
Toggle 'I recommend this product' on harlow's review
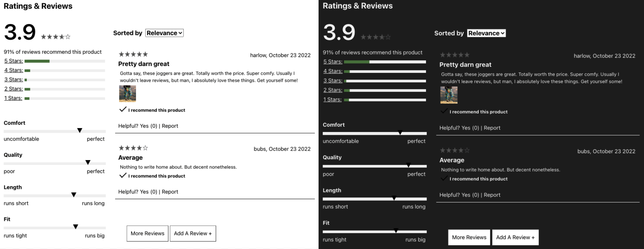coord(152,110)
